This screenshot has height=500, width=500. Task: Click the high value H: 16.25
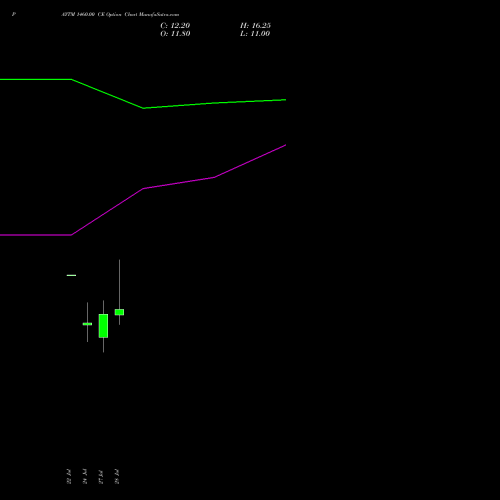click(255, 26)
